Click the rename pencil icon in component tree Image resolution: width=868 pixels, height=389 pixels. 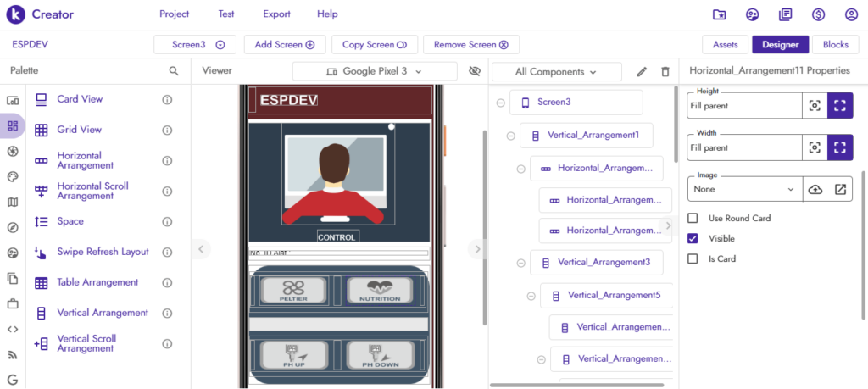[642, 72]
